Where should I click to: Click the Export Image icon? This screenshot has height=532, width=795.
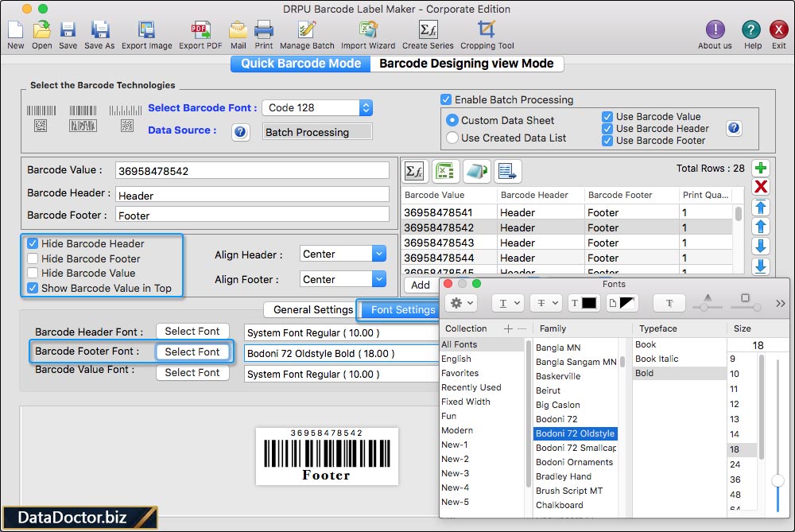pos(146,30)
